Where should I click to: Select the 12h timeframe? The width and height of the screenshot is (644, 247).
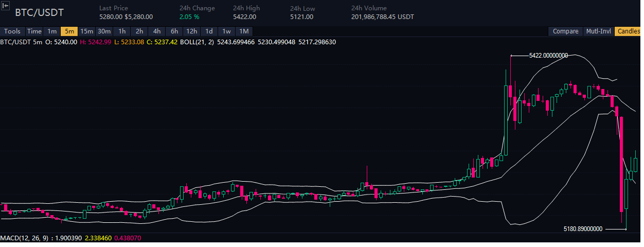(x=192, y=31)
